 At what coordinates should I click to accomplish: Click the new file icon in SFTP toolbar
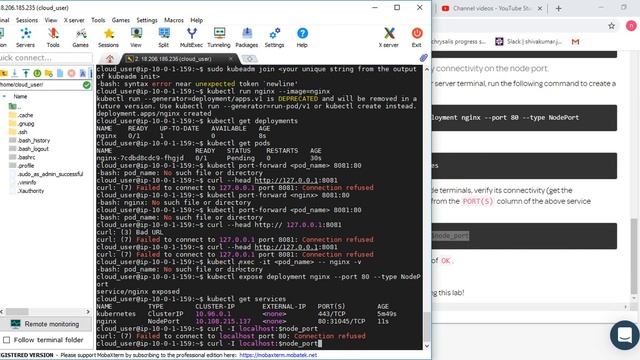tap(60, 73)
